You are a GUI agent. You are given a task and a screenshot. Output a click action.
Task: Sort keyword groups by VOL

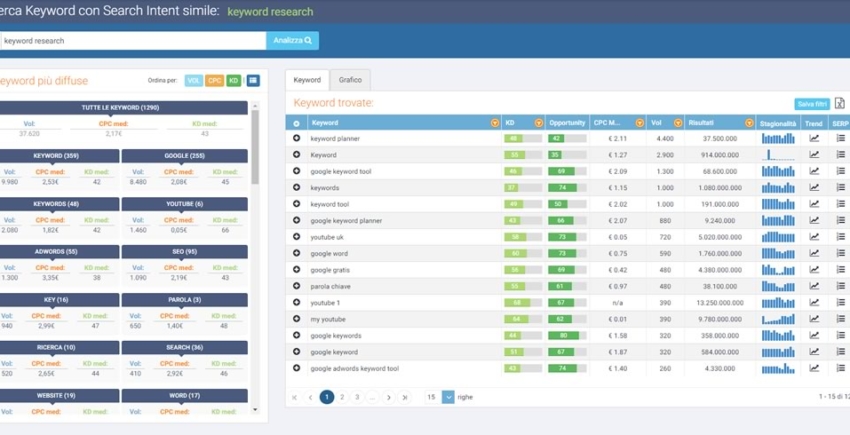[194, 80]
